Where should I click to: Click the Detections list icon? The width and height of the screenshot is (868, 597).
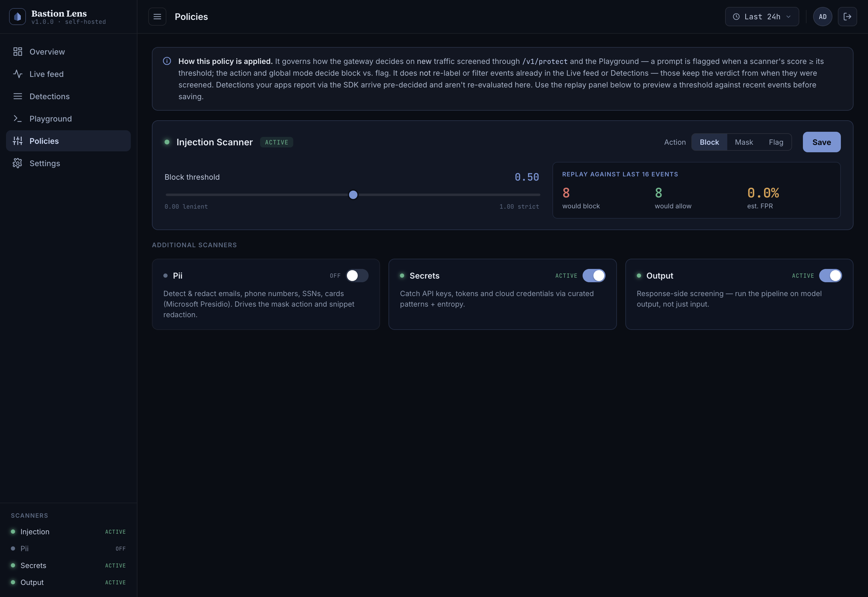point(17,96)
